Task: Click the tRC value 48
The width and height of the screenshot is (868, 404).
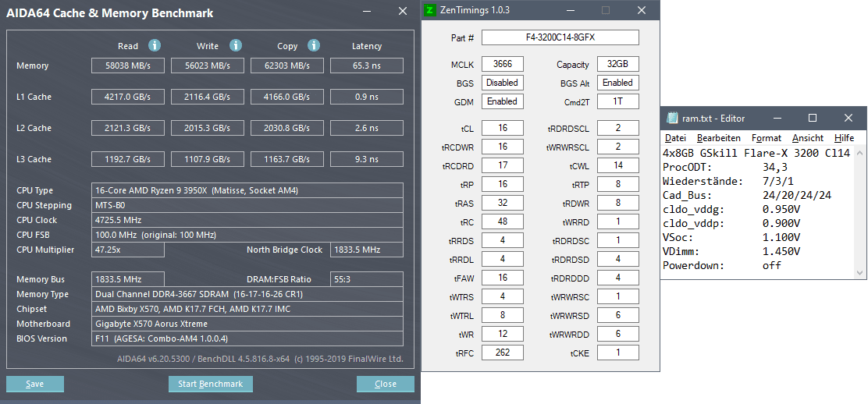Action: [503, 221]
